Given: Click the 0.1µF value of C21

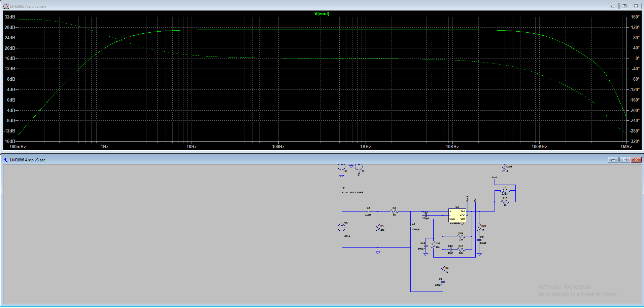Looking at the screenshot, I should coord(483,243).
